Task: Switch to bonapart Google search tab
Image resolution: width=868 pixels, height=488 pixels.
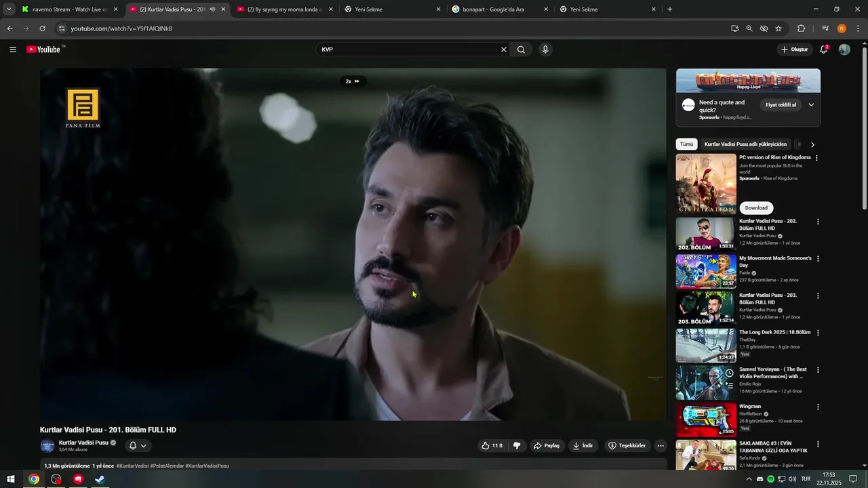Action: point(499,9)
